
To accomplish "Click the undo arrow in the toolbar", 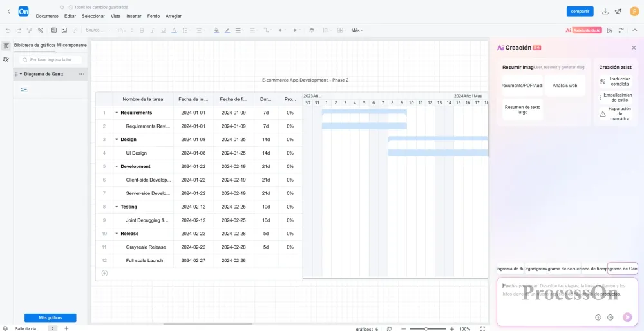I will [x=8, y=30].
